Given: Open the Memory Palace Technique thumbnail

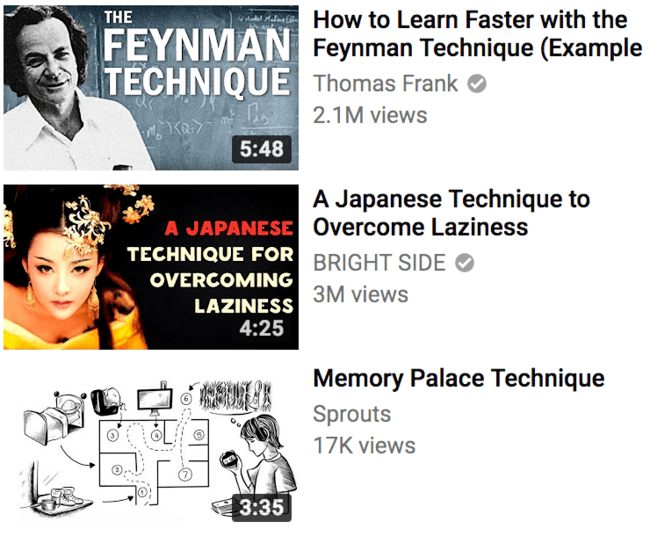Looking at the screenshot, I should 151,446.
